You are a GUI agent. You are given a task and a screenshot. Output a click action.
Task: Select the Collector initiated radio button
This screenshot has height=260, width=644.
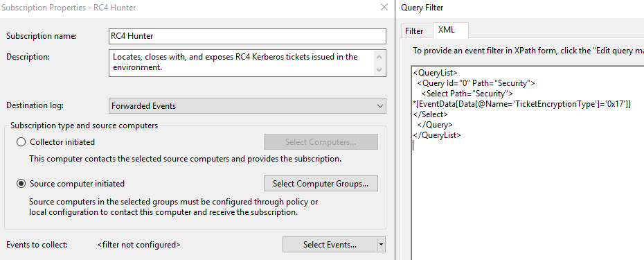click(21, 142)
